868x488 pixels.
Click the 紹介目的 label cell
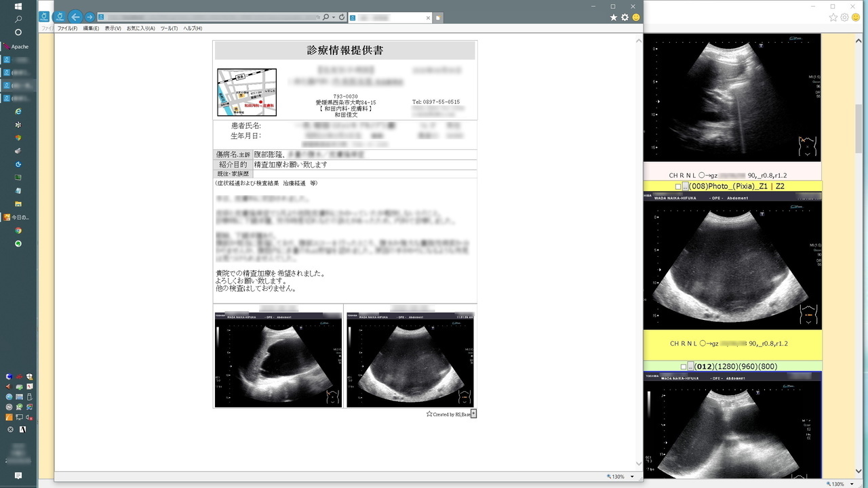(x=233, y=165)
